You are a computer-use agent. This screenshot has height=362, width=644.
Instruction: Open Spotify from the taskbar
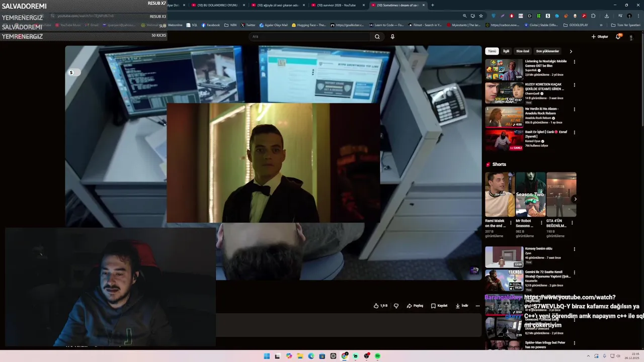377,356
